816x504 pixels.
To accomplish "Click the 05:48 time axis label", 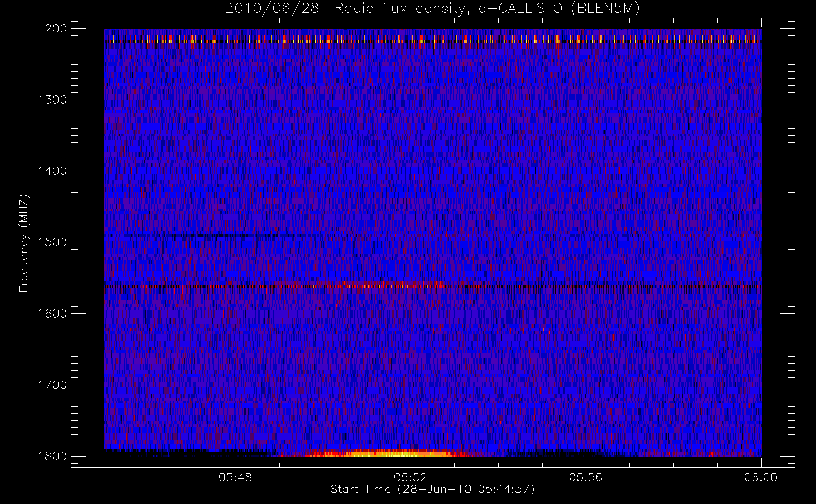I will [x=236, y=477].
